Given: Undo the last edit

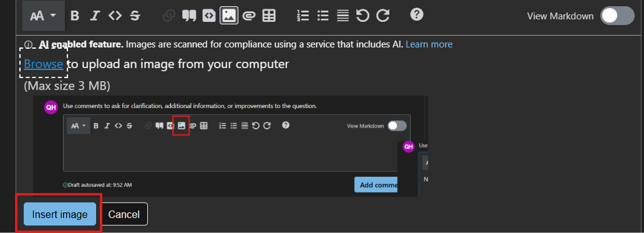Looking at the screenshot, I should 363,16.
